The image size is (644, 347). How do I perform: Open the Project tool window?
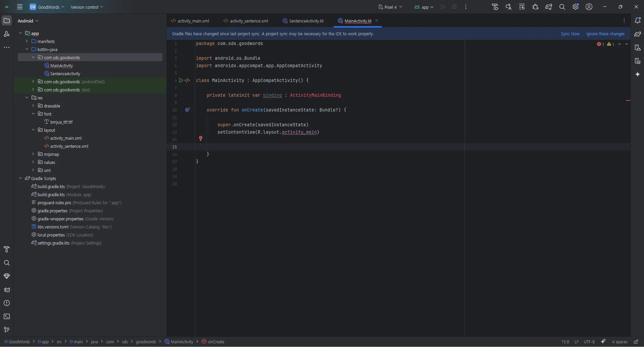(7, 20)
